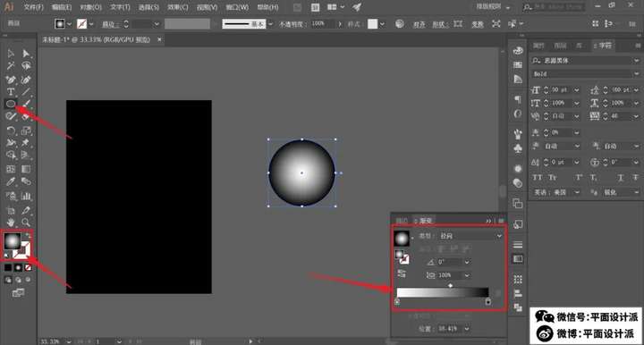The height and width of the screenshot is (345, 644).
Task: Select the Artboard tool
Action: click(11, 210)
